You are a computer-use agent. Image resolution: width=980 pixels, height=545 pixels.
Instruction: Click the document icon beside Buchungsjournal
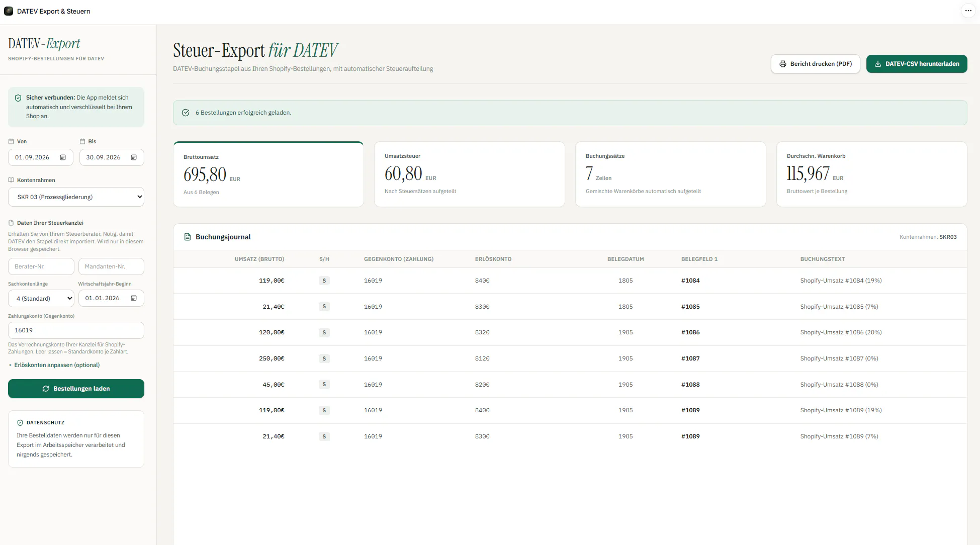[188, 237]
